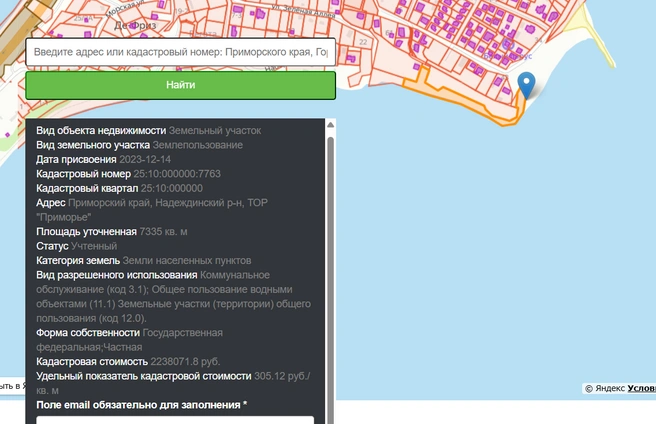Viewport: 656px width, 424px height.
Task: Click the email input field below the form label
Action: tap(175, 420)
